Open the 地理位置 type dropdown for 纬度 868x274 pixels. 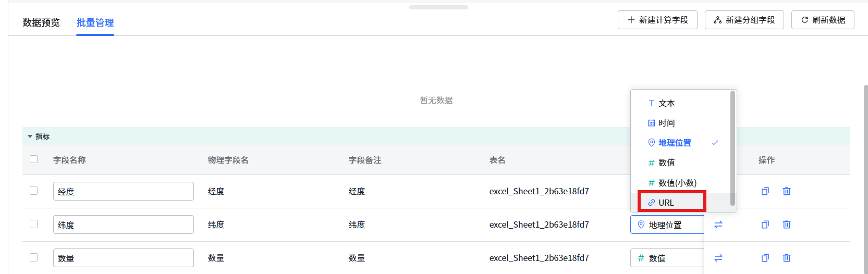(x=667, y=225)
